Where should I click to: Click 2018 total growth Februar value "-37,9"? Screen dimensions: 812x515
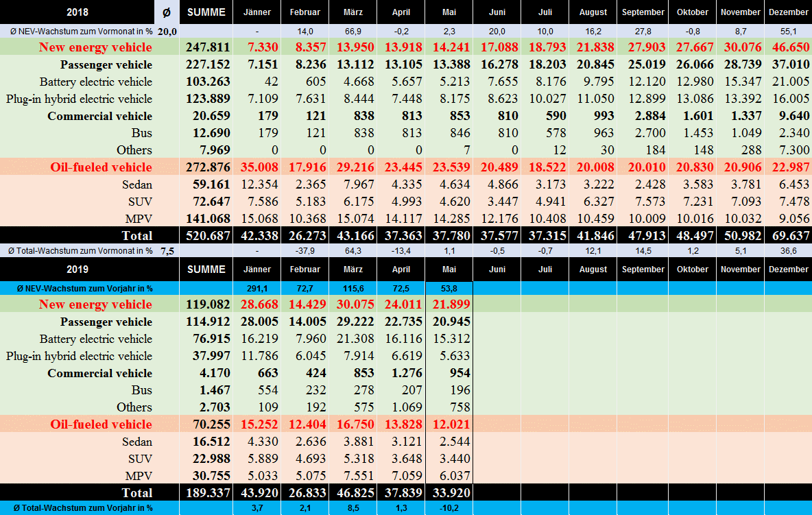305,251
